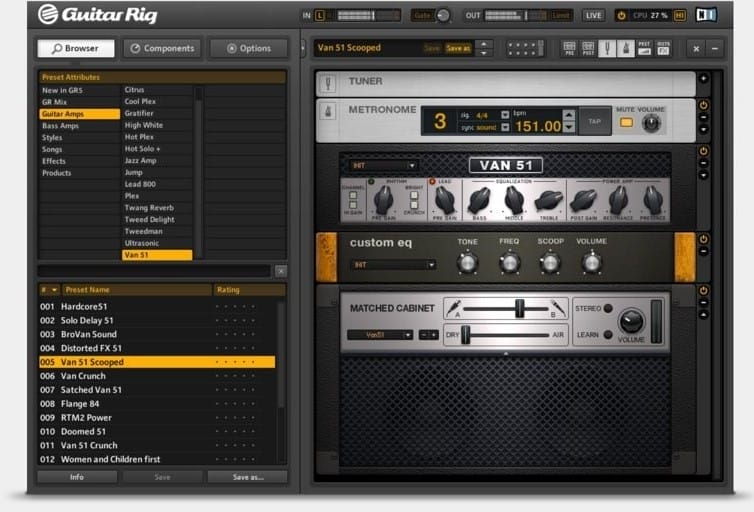Power off the Metronome module

[704, 105]
